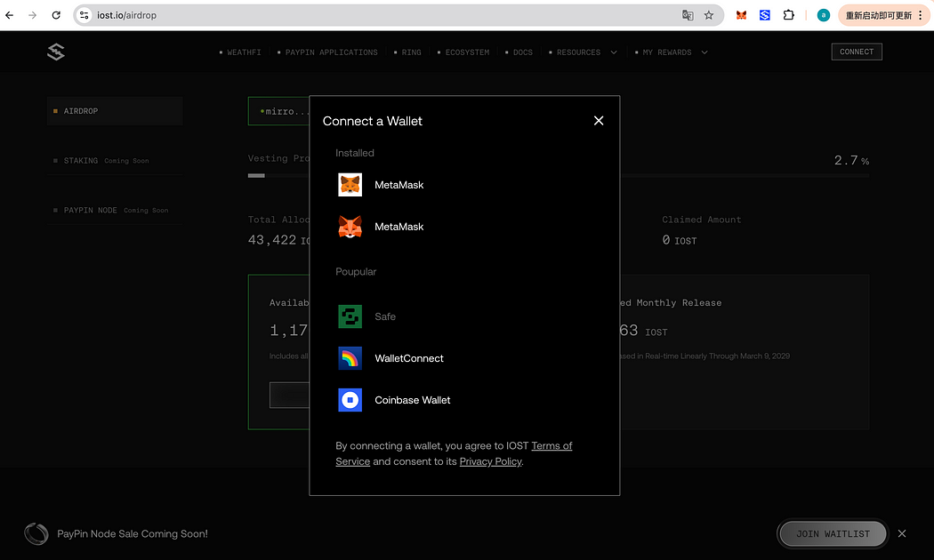Click the first MetaMask icon with white background

[350, 185]
